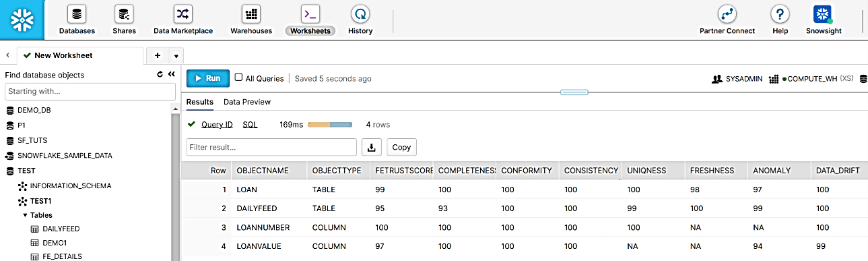
Task: Click the Find database objects search box
Action: (90, 91)
